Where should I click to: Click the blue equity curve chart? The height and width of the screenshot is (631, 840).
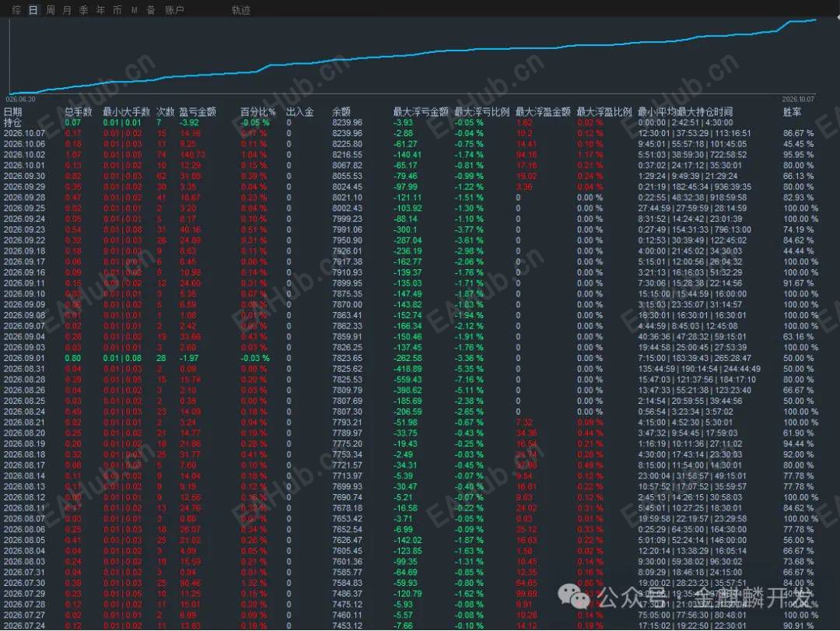coord(412,56)
